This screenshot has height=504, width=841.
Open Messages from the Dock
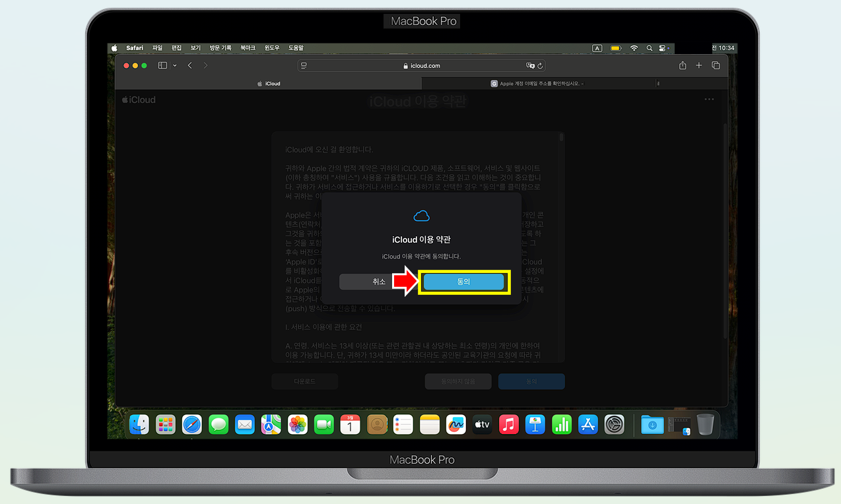[219, 424]
